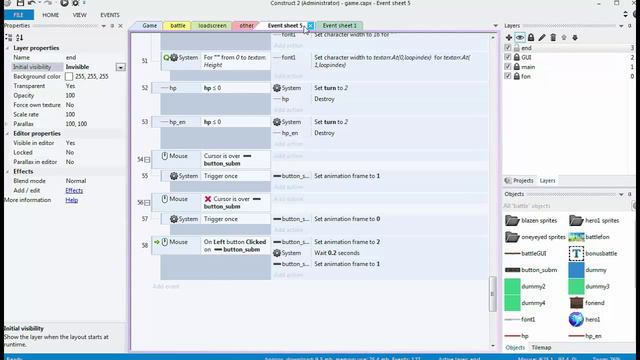Switch to the VIEW ribbon tab
The width and height of the screenshot is (640, 360).
point(80,15)
